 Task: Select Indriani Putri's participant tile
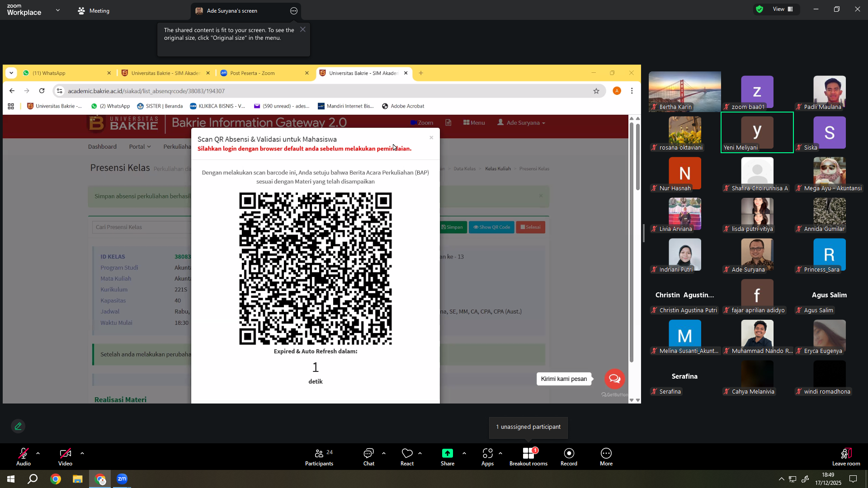[685, 254]
